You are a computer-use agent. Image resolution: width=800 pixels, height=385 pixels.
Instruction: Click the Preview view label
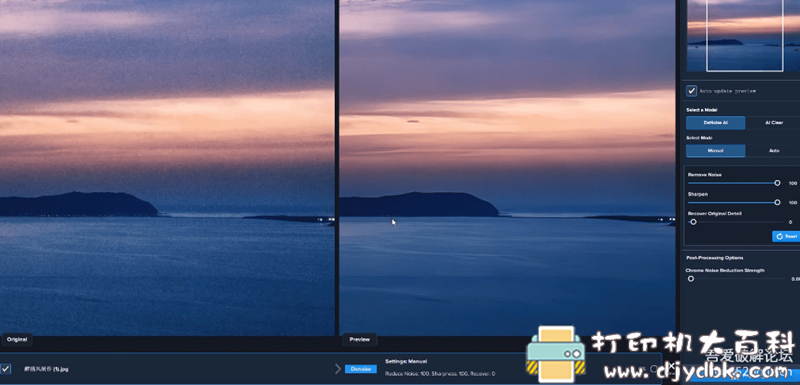point(360,339)
